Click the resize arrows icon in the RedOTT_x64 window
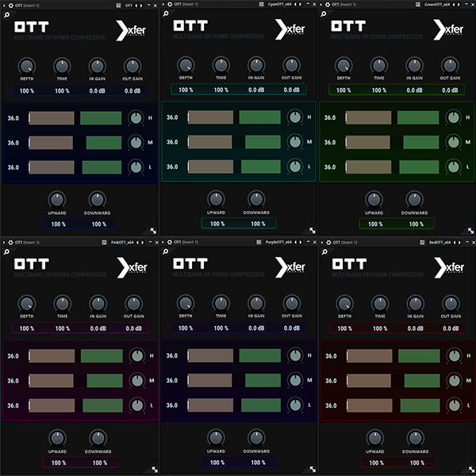Image resolution: width=476 pixels, height=476 pixels. (x=471, y=470)
